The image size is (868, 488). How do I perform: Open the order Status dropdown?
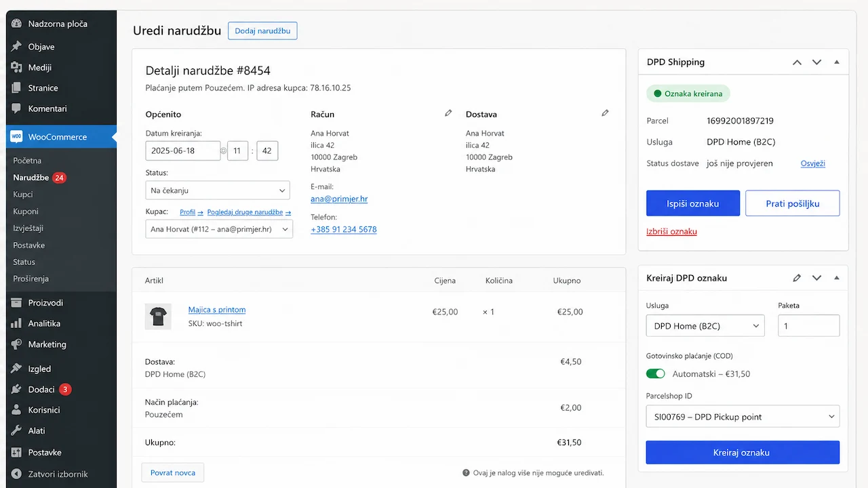pos(218,190)
